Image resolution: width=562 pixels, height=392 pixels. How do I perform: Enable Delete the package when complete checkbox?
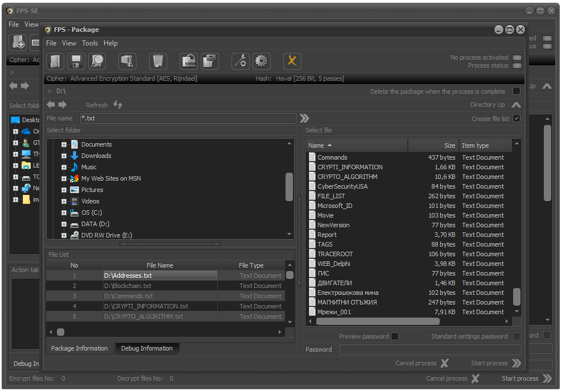516,91
